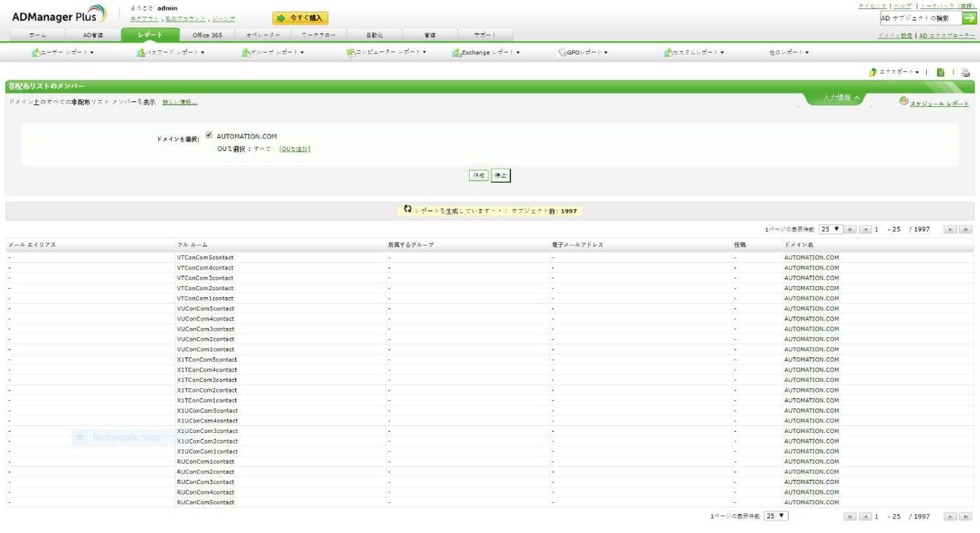
Task: Uncheck the AUTOMATION.COM domain checkbox
Action: [x=209, y=136]
